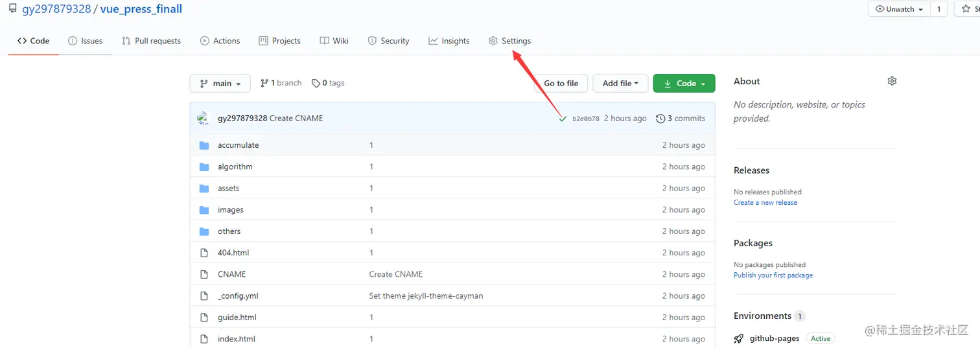Open the green Code dropdown
980x348 pixels.
pyautogui.click(x=684, y=83)
